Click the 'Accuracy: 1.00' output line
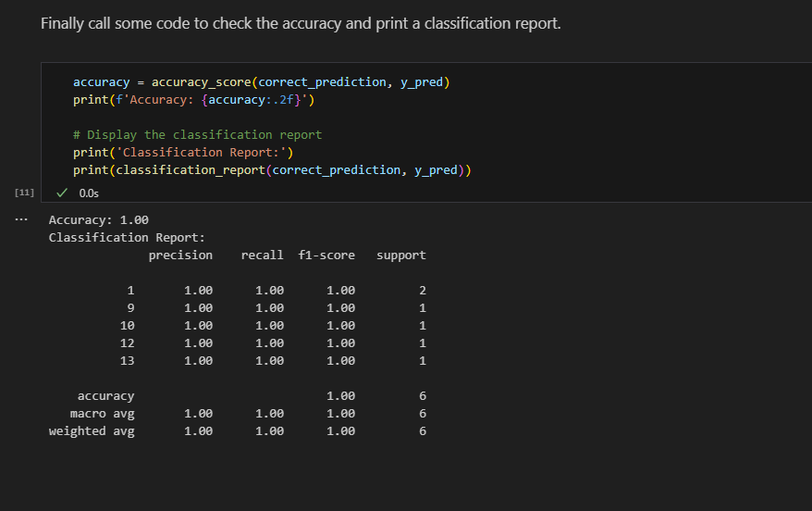Image resolution: width=812 pixels, height=511 pixels. pos(98,219)
